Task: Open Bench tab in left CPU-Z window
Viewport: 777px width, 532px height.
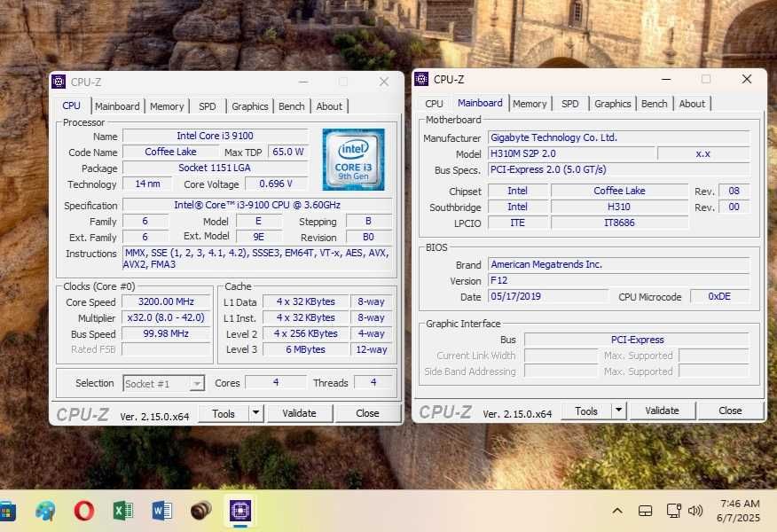Action: 291,106
